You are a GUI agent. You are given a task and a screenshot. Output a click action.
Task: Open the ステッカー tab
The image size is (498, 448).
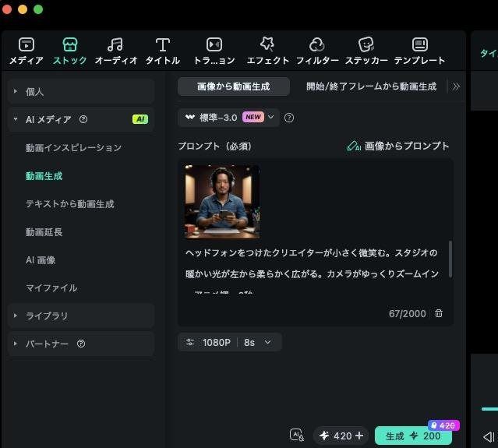pyautogui.click(x=366, y=51)
